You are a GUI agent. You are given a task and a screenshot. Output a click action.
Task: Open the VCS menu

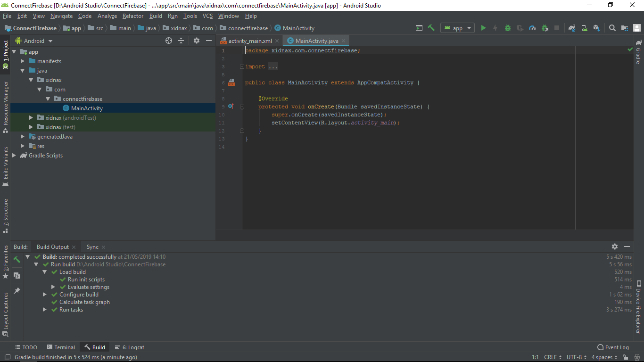click(x=208, y=16)
